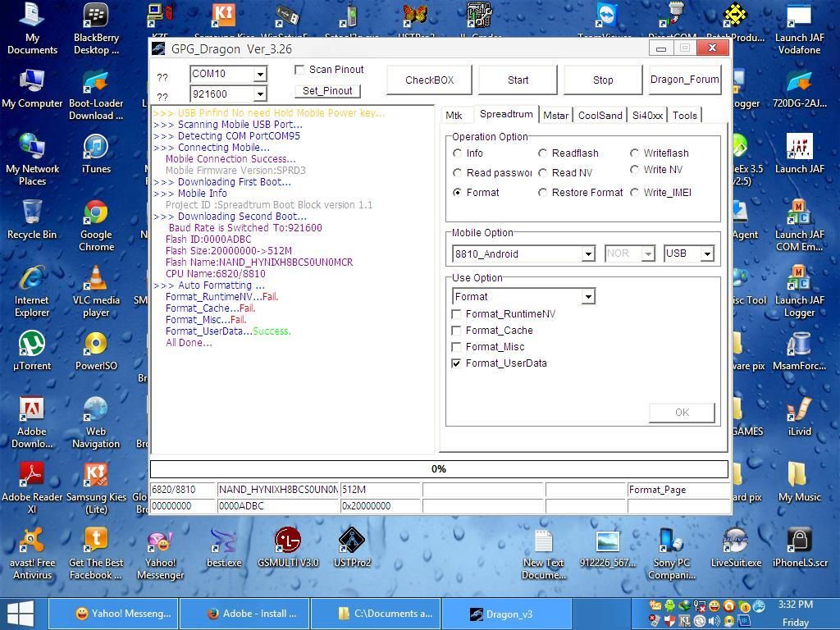Click the Windows Start button
This screenshot has width=840, height=630.
[x=20, y=614]
